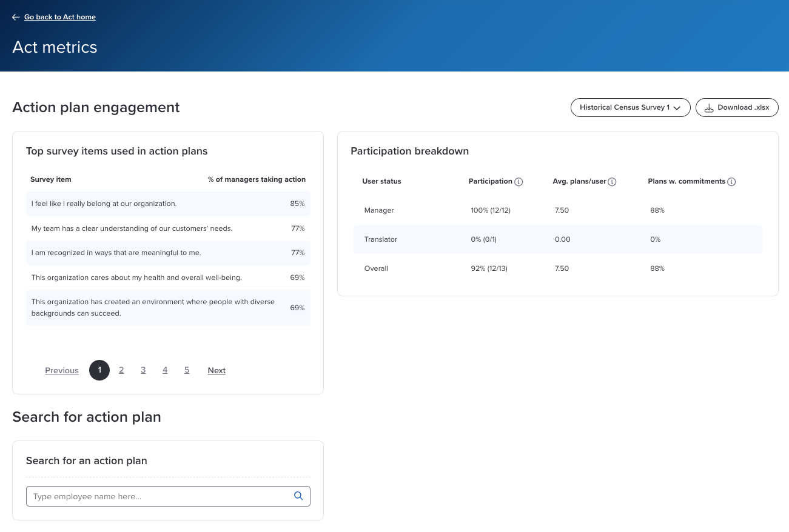Viewport: 789px width, 532px height.
Task: Click '% of managers taking action' header
Action: (257, 179)
